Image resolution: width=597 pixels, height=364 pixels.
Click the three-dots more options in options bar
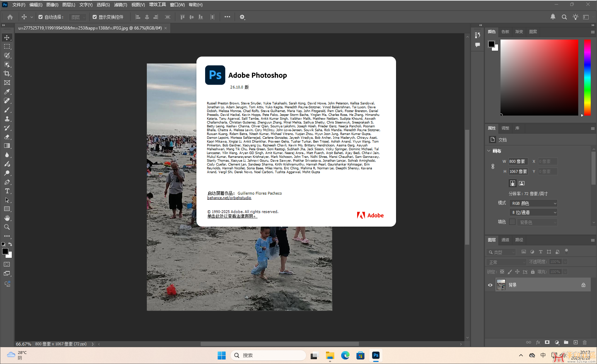pyautogui.click(x=227, y=17)
